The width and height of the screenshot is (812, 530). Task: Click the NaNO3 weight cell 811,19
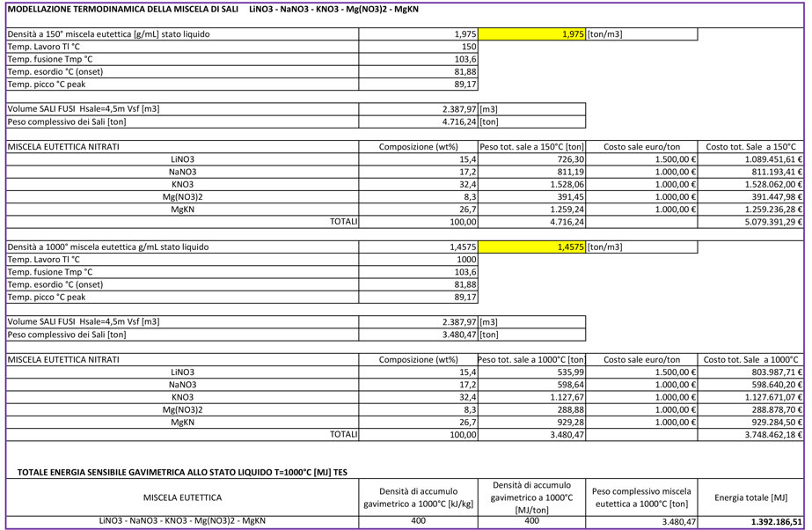pyautogui.click(x=532, y=172)
